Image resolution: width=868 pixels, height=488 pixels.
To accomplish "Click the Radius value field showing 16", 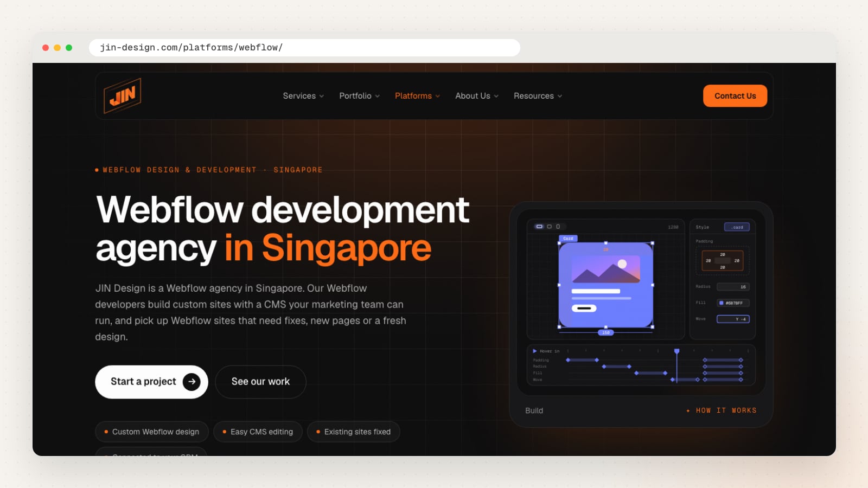I will pyautogui.click(x=733, y=287).
